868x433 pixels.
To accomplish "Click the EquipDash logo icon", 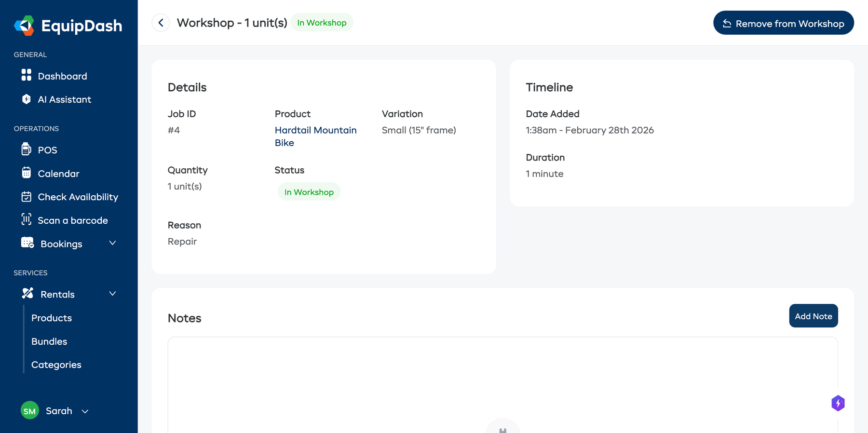I will tap(24, 26).
